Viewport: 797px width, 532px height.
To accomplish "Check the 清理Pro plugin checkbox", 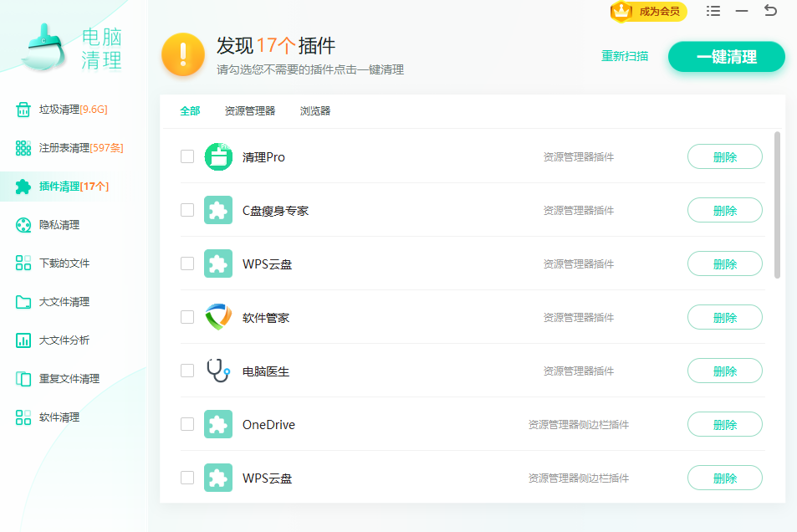I will click(187, 156).
